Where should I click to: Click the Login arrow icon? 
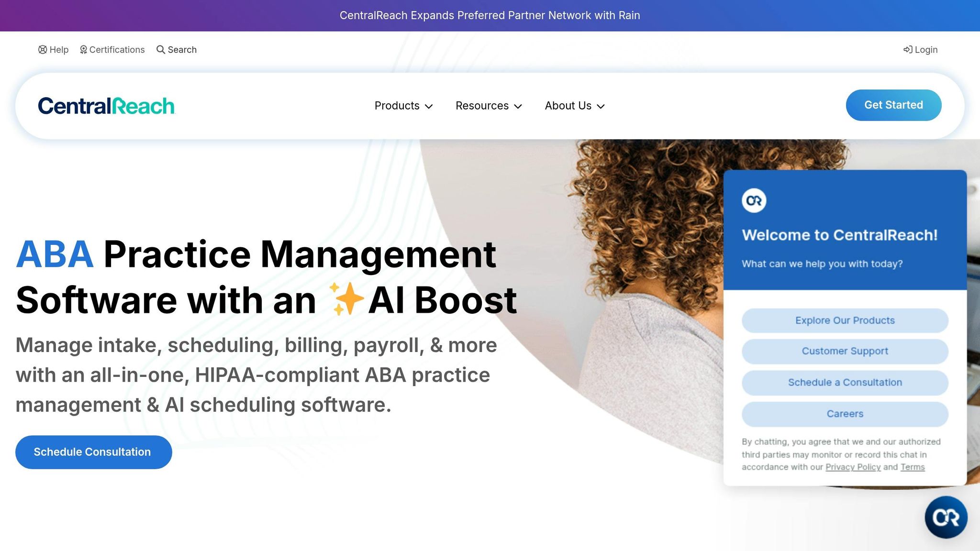click(907, 49)
